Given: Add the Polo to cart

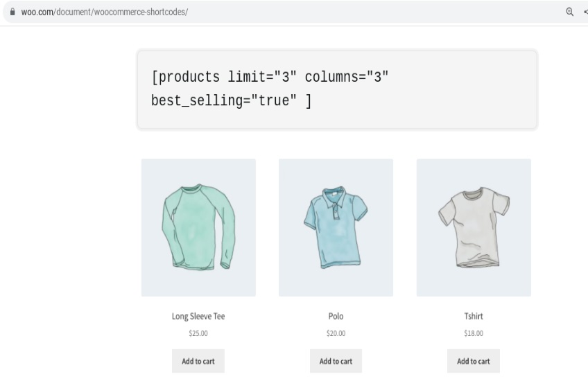Looking at the screenshot, I should click(x=336, y=361).
